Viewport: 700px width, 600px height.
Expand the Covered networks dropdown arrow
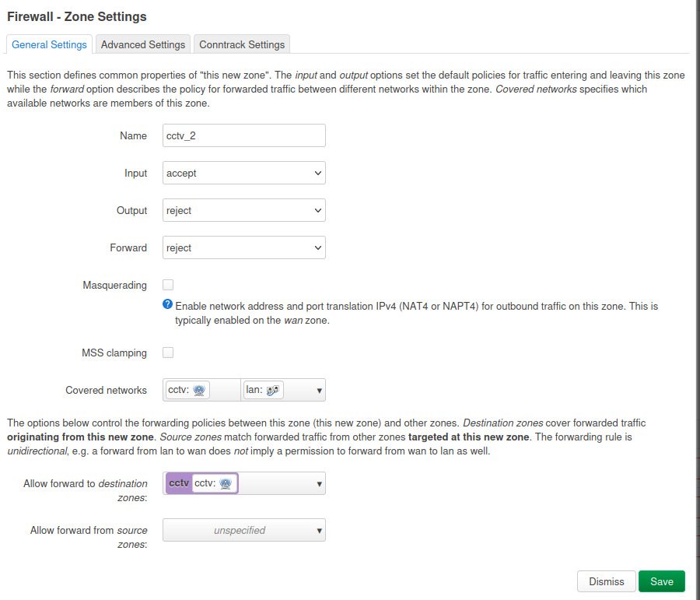[x=319, y=391]
